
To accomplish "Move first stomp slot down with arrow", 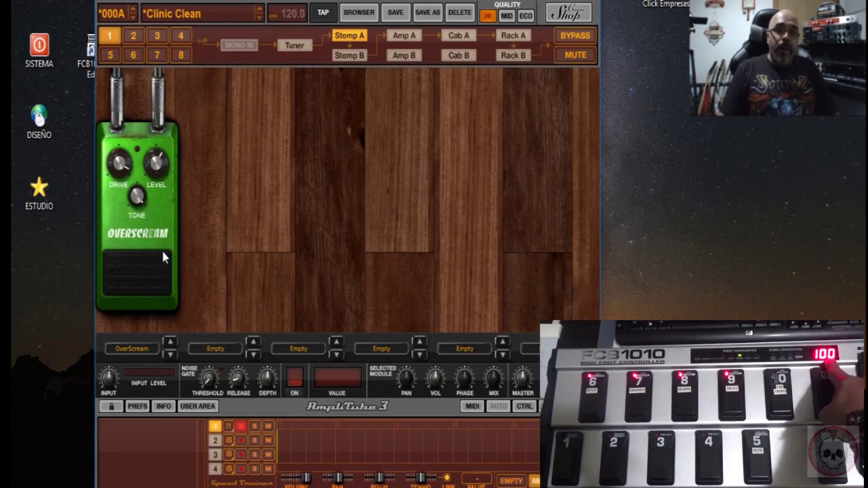I will [170, 354].
